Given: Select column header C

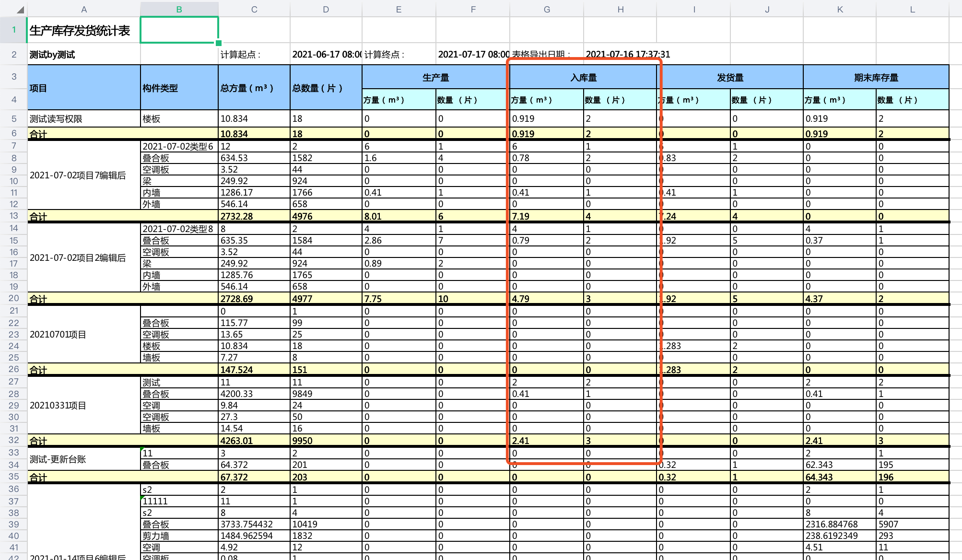Looking at the screenshot, I should point(254,9).
